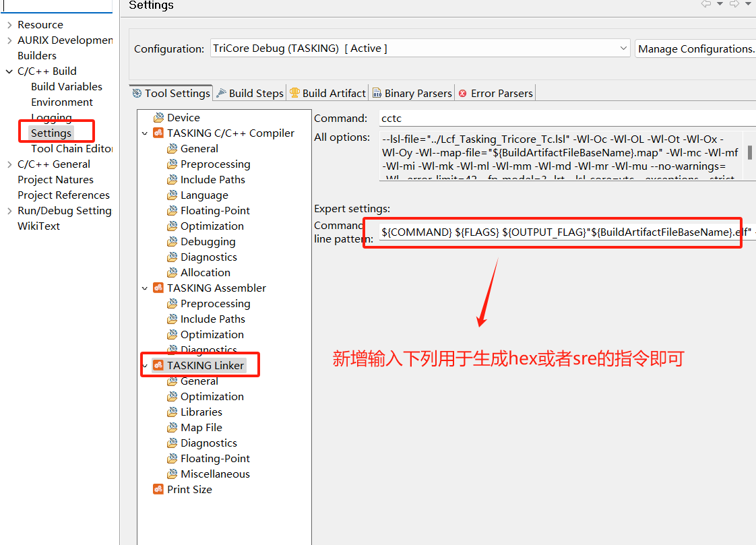This screenshot has width=756, height=545.
Task: Switch to the Build Steps tab
Action: (249, 93)
